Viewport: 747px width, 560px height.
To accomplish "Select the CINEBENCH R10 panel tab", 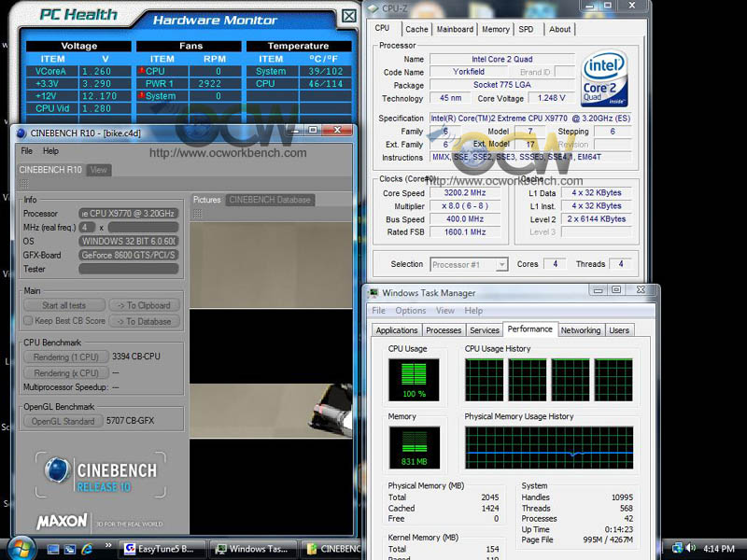I will click(50, 170).
